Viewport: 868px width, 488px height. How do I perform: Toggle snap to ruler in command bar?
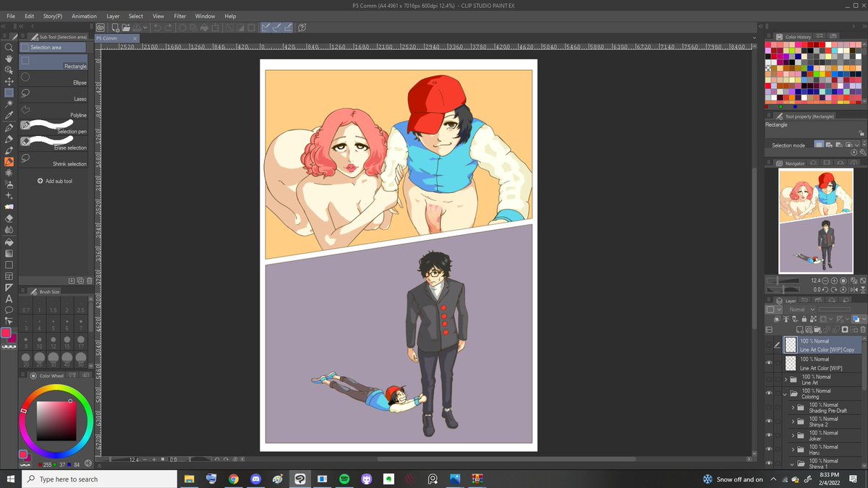click(x=266, y=27)
